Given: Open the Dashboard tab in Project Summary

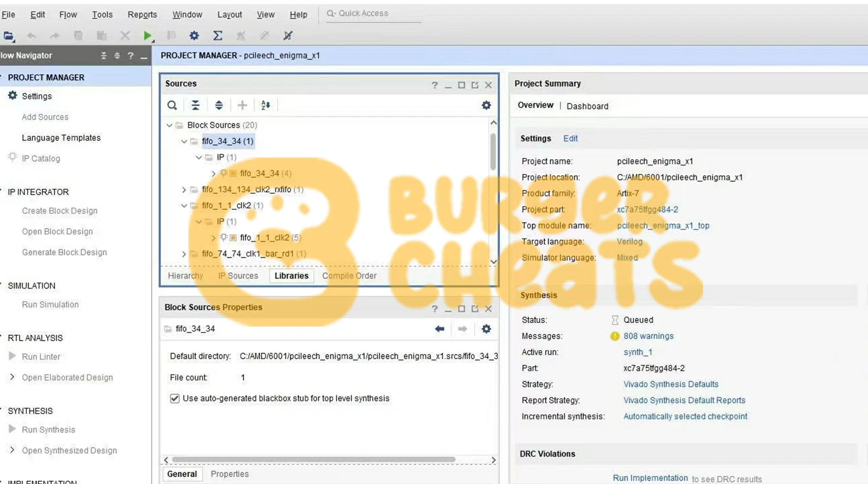Looking at the screenshot, I should (x=587, y=106).
